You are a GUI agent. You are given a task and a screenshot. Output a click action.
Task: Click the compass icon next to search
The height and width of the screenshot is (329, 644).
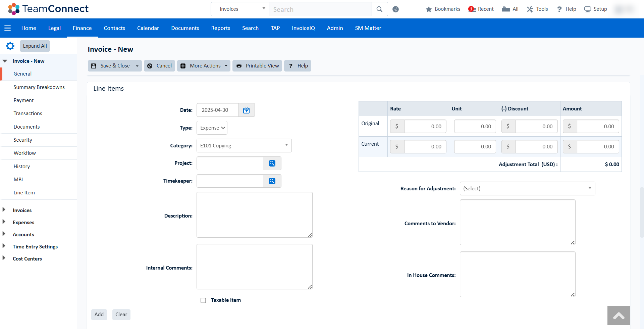[x=396, y=9]
